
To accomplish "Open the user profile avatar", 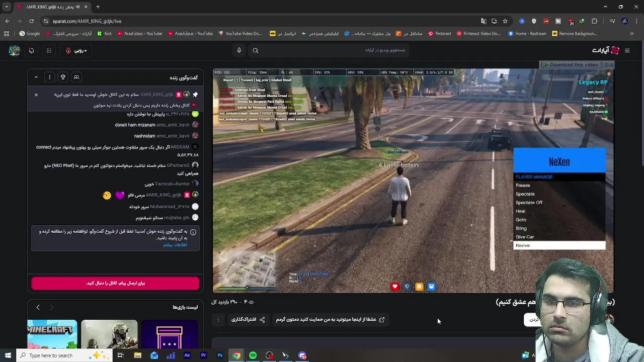I will 14,50.
